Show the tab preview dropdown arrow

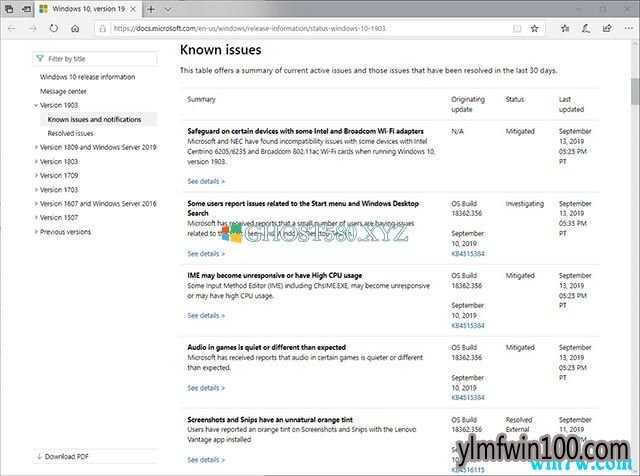(168, 9)
